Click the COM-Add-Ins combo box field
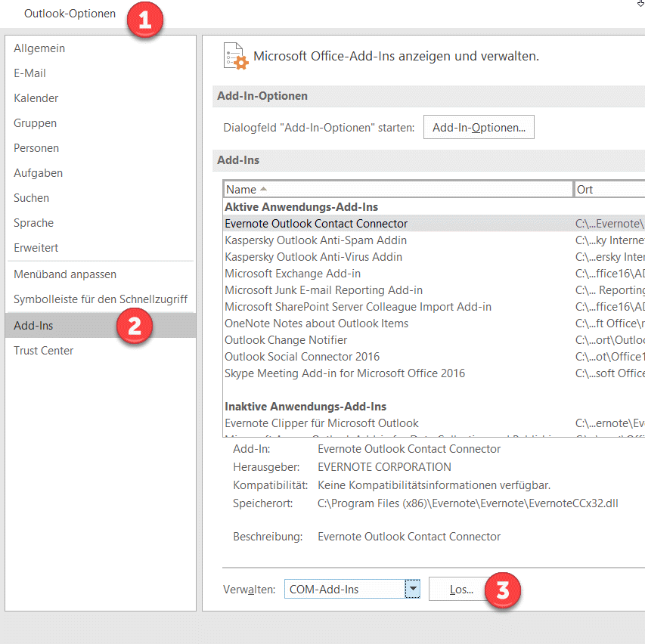 point(344,590)
